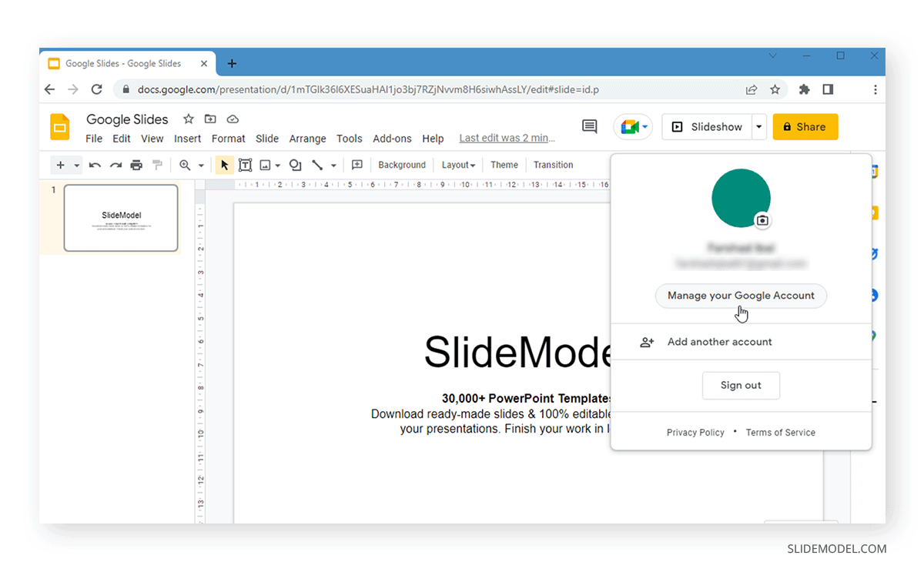Open the browser extensions puzzle icon

pyautogui.click(x=805, y=89)
